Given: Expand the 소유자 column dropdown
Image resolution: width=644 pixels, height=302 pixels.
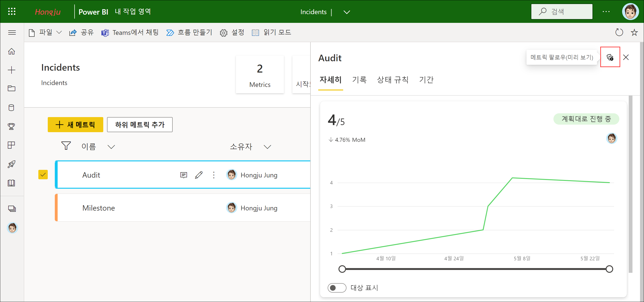Looking at the screenshot, I should point(267,147).
